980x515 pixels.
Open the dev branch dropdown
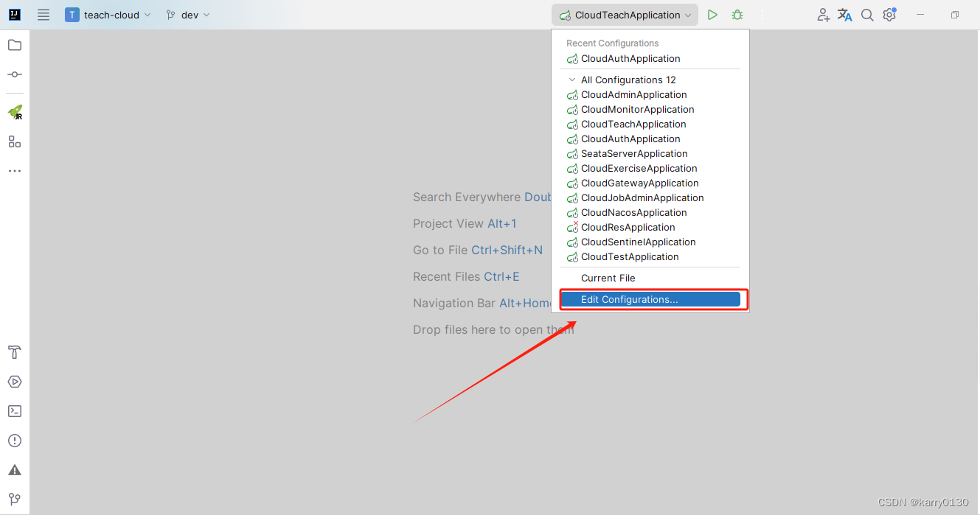[x=187, y=14]
